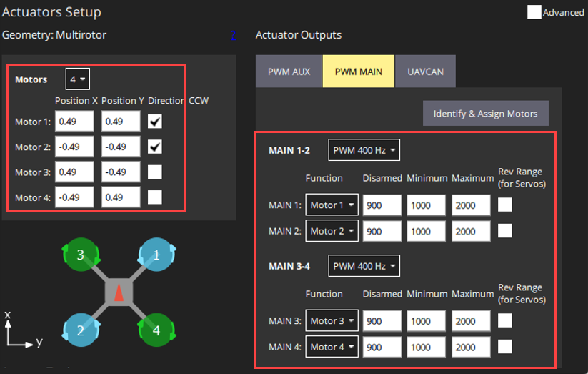Enable the Advanced checkbox
The width and height of the screenshot is (588, 374).
534,12
